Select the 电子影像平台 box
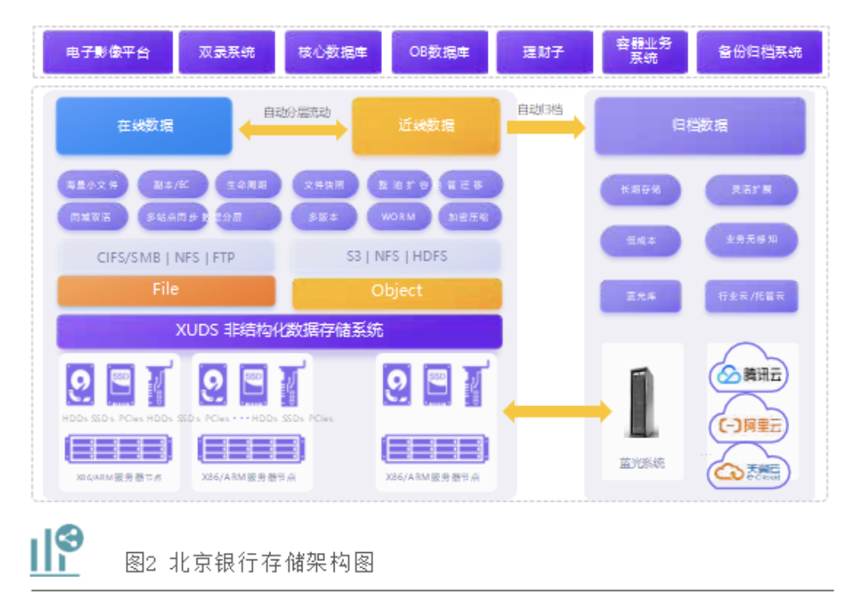Image resolution: width=868 pixels, height=614 pixels. tap(107, 52)
